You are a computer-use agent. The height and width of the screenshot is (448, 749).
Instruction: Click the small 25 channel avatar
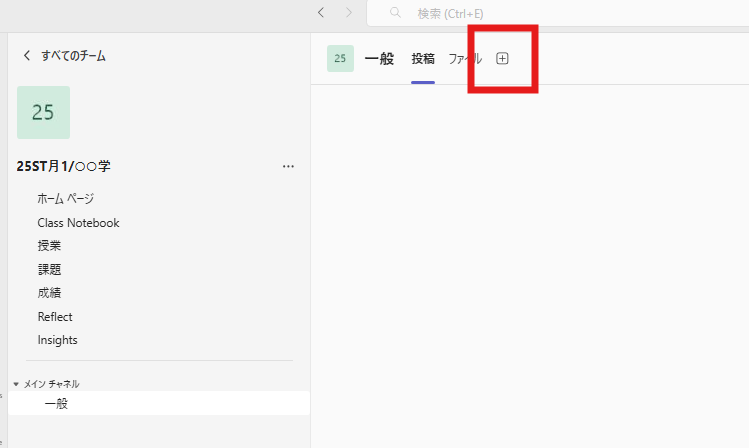[x=340, y=58]
